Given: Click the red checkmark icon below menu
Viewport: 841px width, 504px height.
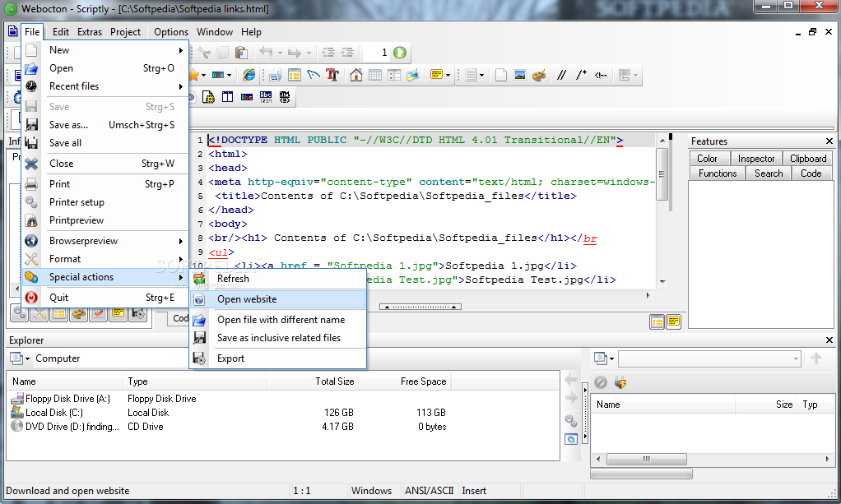Looking at the screenshot, I should pyautogui.click(x=98, y=313).
